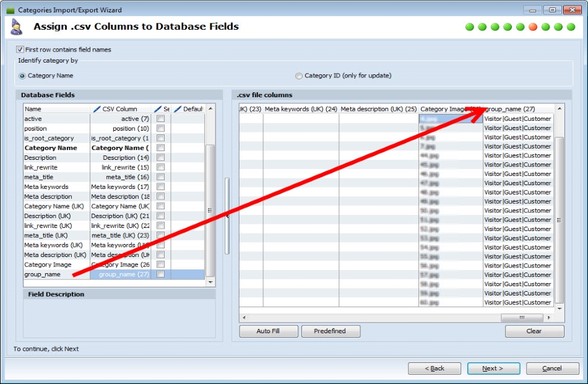Click the wizard hat icon in header
588x384 pixels.
pyautogui.click(x=16, y=27)
